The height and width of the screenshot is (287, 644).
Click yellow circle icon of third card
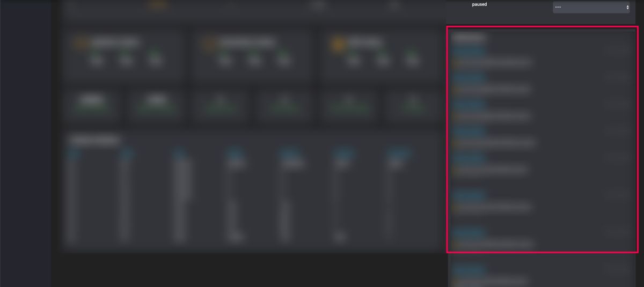[x=339, y=43]
